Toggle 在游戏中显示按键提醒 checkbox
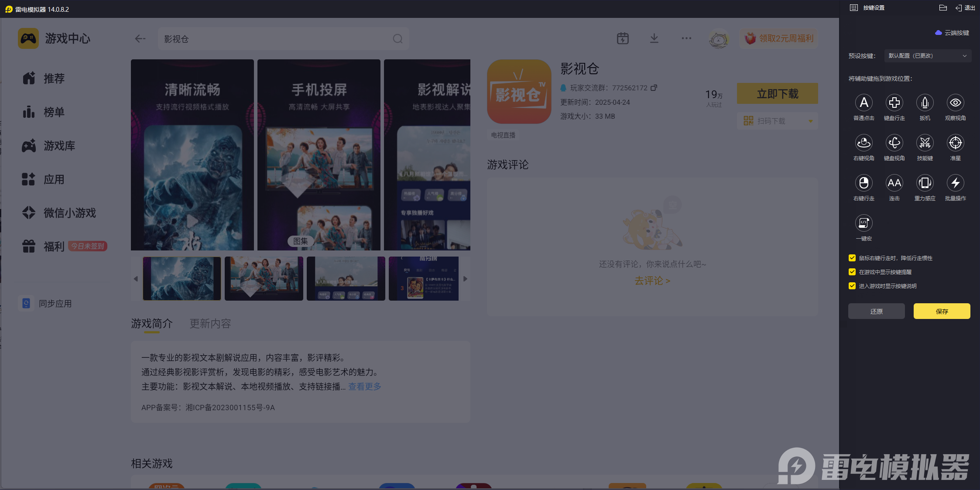Image resolution: width=980 pixels, height=490 pixels. (x=852, y=272)
